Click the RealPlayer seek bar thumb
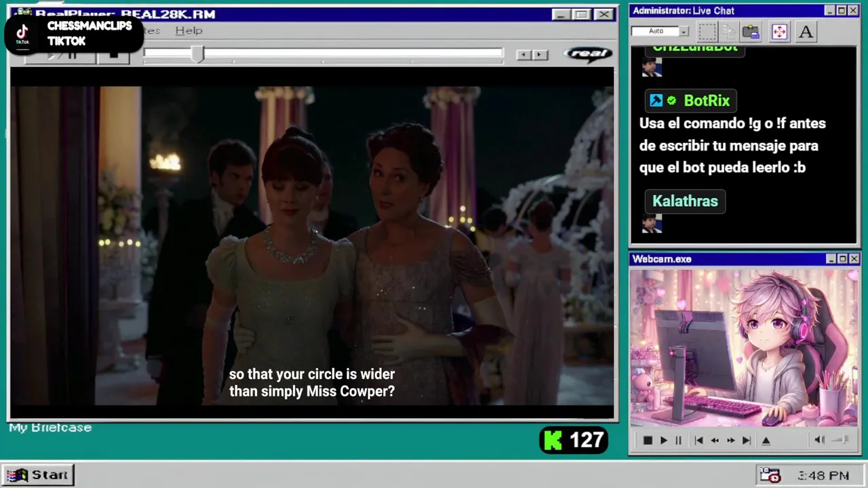This screenshot has height=488, width=868. click(197, 54)
